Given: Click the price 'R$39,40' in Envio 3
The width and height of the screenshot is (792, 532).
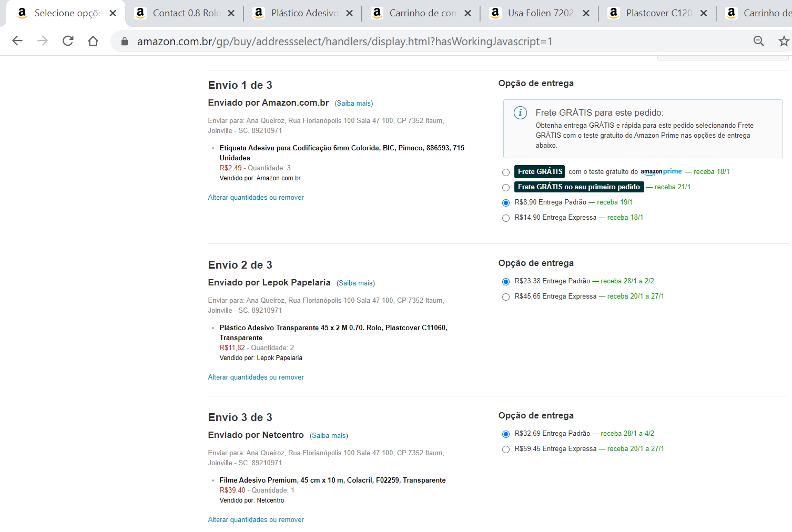Looking at the screenshot, I should [x=232, y=490].
